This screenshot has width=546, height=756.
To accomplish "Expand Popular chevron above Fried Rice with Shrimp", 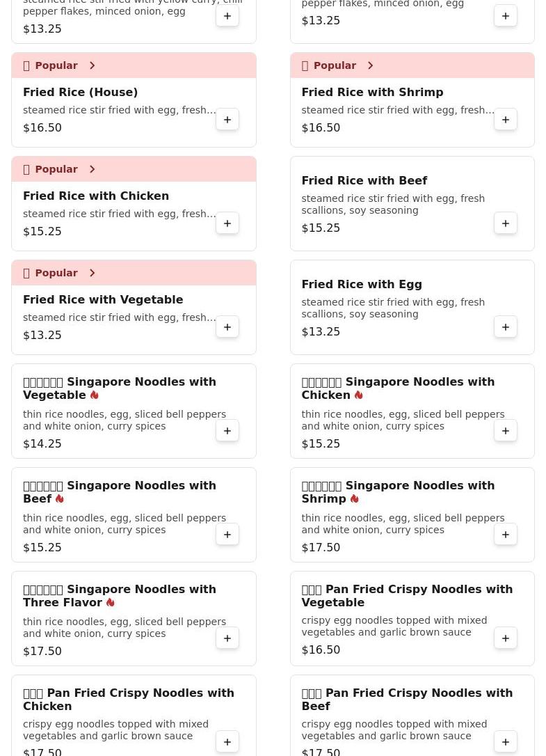I will (370, 65).
